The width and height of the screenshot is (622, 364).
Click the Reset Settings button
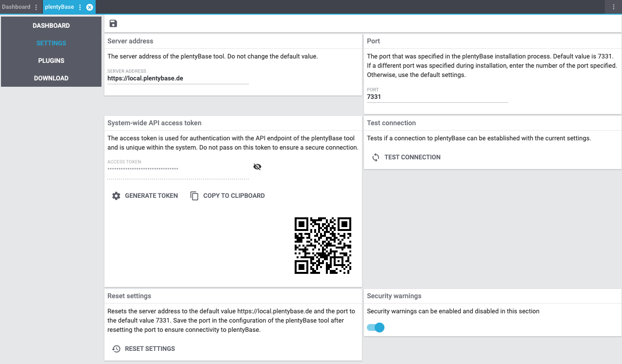pyautogui.click(x=150, y=349)
